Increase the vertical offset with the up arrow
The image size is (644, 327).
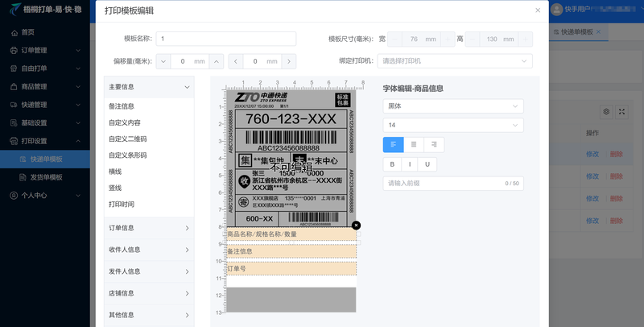[x=217, y=61]
